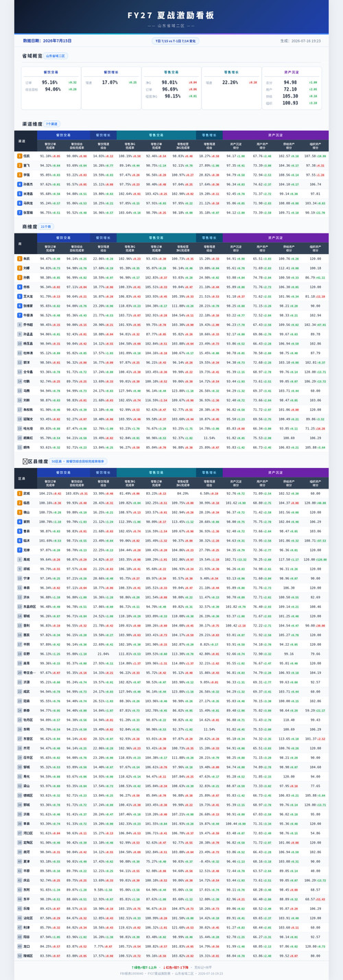Image resolution: width=343 pixels, height=980 pixels.
Task: Click the 22.26% value in 零售增长 card
Action: [230, 82]
